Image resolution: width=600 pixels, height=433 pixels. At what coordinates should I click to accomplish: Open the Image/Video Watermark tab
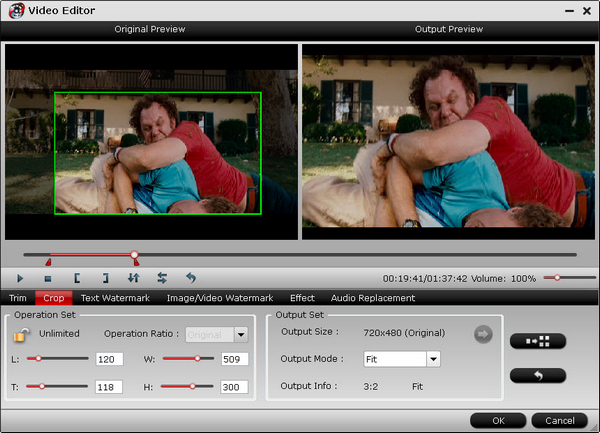click(220, 298)
